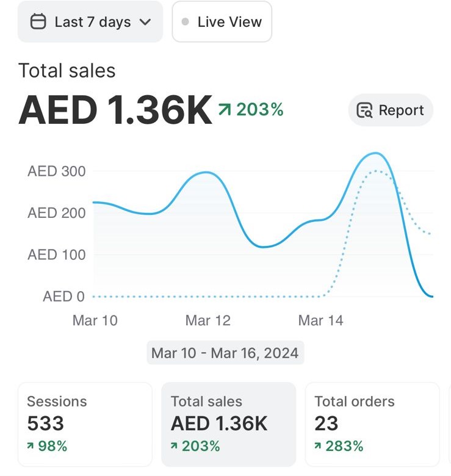The width and height of the screenshot is (451, 476).
Task: Click the Total sales card 203% arrow
Action: 175,447
